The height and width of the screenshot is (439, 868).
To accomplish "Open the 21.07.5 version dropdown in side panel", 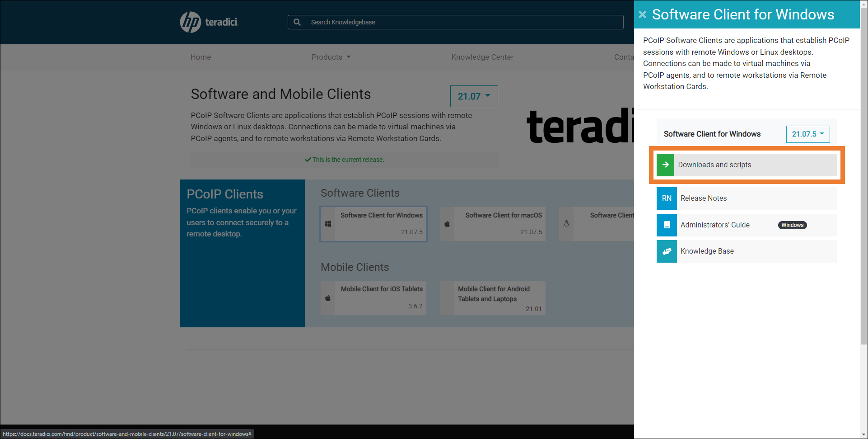I will [x=808, y=134].
